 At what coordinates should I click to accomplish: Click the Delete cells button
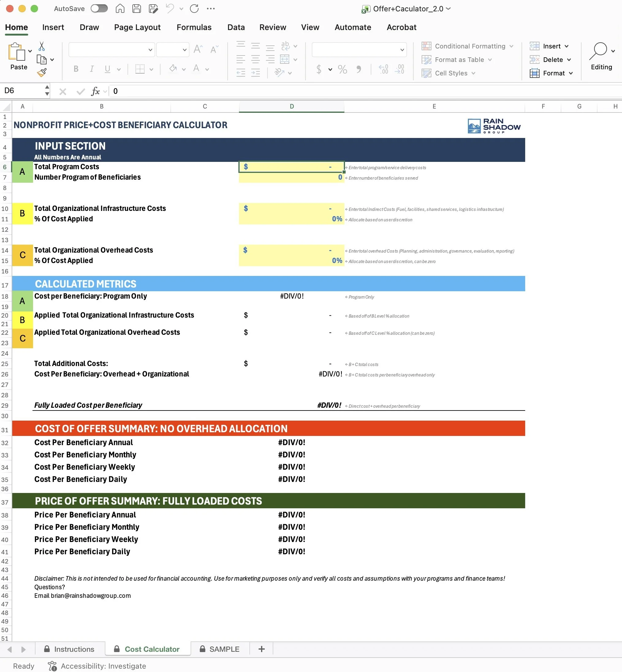(x=550, y=59)
